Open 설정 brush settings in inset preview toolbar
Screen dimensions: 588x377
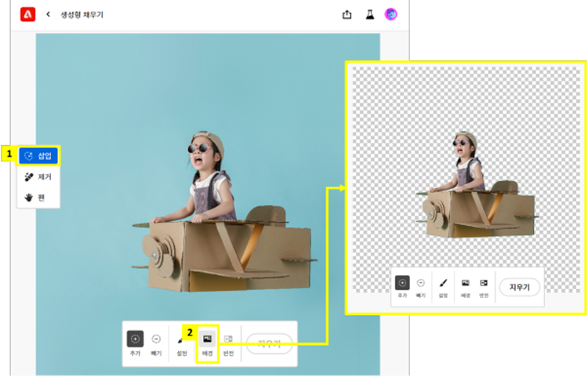tap(443, 288)
